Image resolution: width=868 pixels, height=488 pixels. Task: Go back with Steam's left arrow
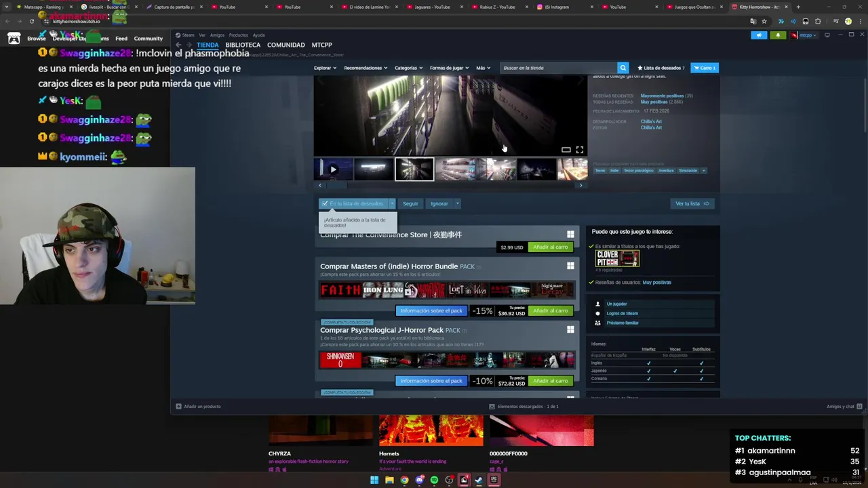[178, 45]
